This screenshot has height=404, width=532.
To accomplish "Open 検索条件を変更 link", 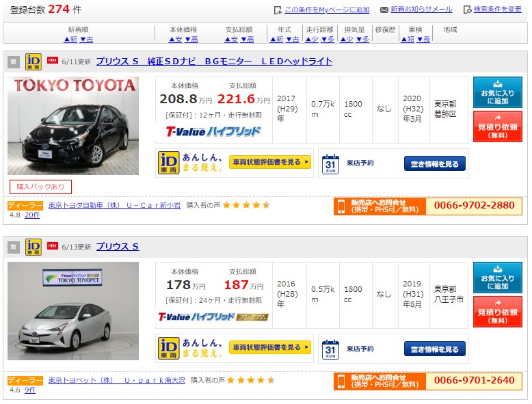I will click(x=497, y=9).
